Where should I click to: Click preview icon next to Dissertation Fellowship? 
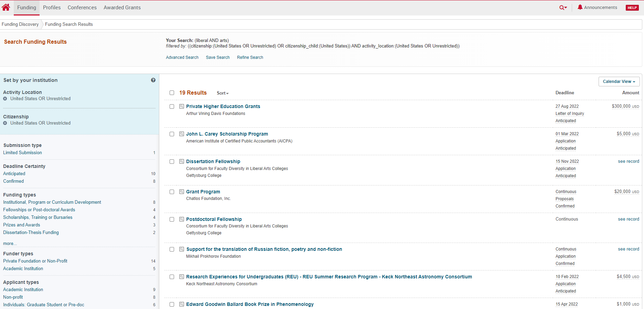coord(182,161)
